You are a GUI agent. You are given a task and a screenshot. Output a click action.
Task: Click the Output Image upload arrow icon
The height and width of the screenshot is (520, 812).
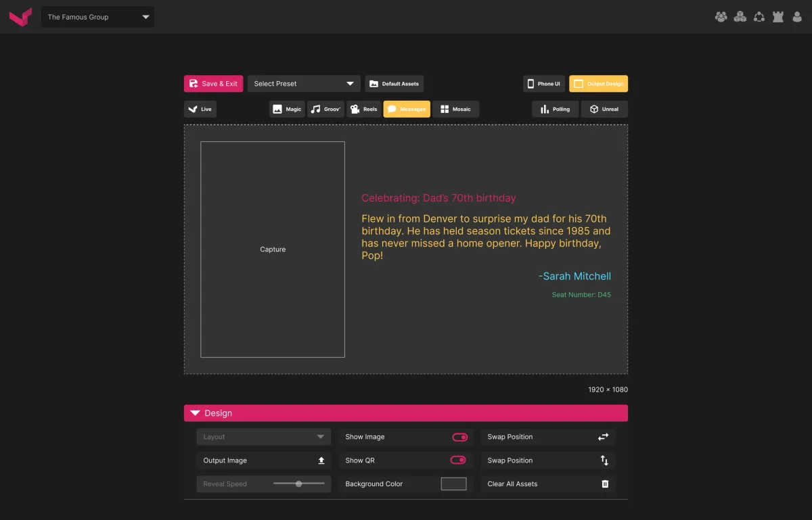click(x=321, y=460)
